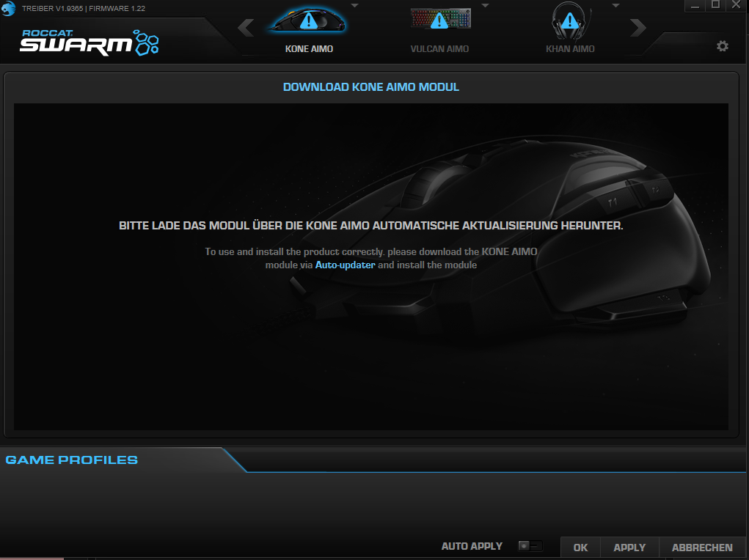
Task: Switch to the KONE AIMO tab label
Action: tap(309, 48)
